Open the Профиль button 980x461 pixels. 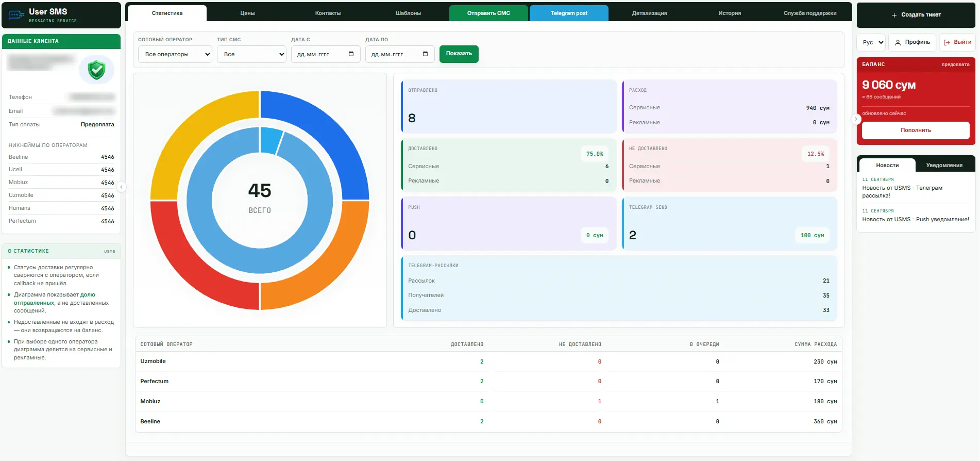tap(912, 42)
